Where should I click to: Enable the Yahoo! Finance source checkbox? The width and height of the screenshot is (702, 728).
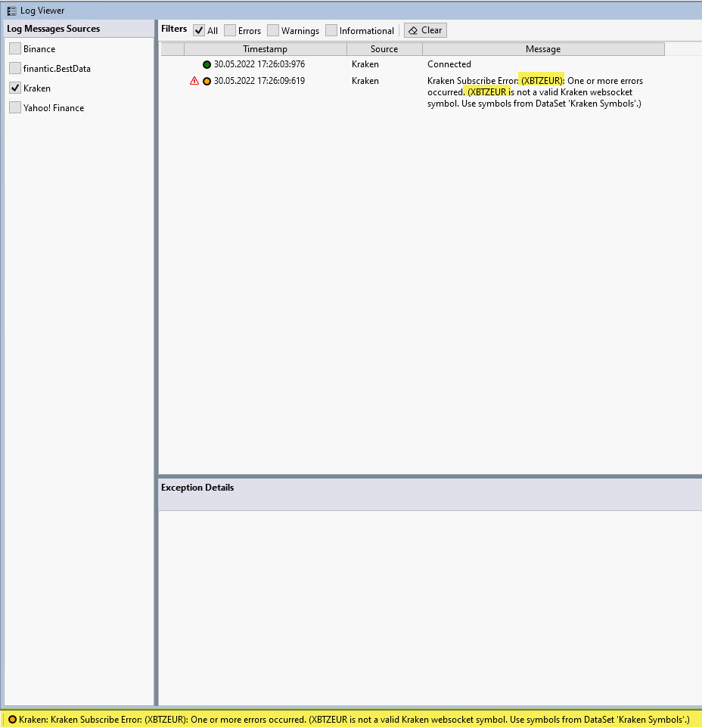click(x=15, y=107)
